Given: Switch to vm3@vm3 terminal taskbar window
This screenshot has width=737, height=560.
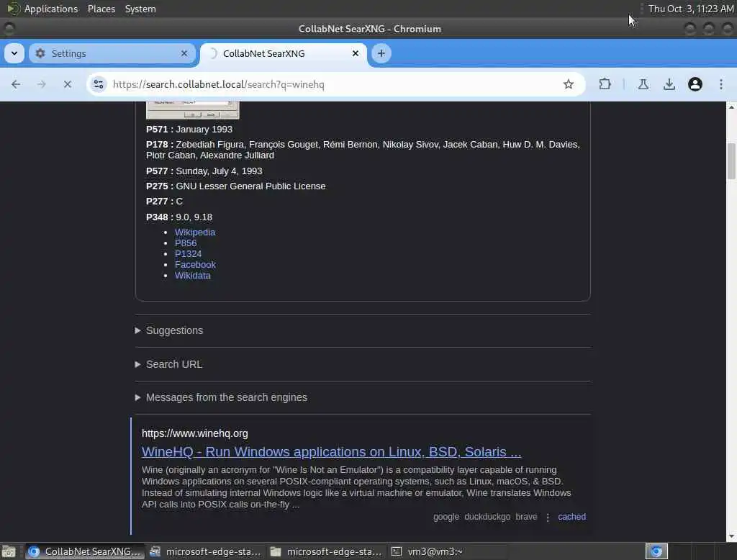Looking at the screenshot, I should tap(447, 551).
